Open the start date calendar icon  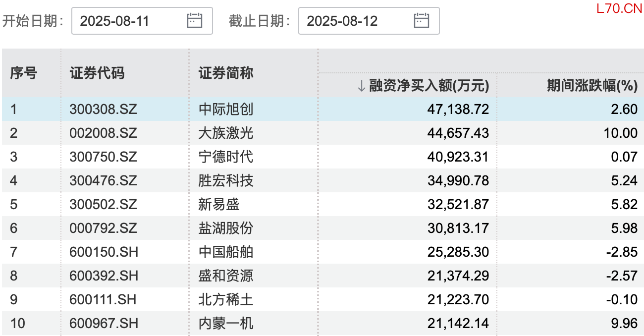pyautogui.click(x=195, y=20)
